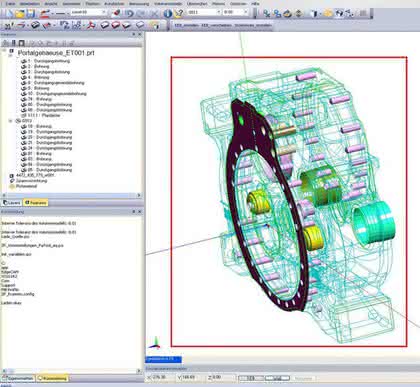Image resolution: width=420 pixels, height=387 pixels.
Task: Select feature number 1 in the tree
Action: [49, 61]
